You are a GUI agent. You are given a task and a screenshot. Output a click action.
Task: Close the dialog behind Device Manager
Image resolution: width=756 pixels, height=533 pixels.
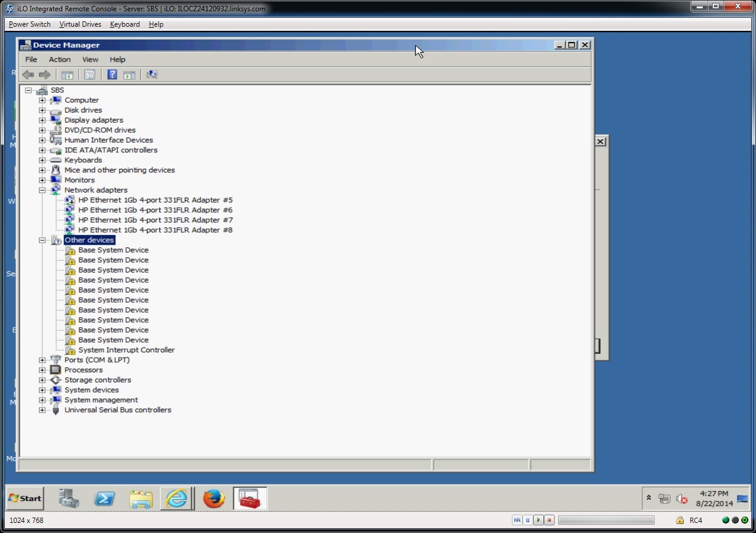(600, 142)
